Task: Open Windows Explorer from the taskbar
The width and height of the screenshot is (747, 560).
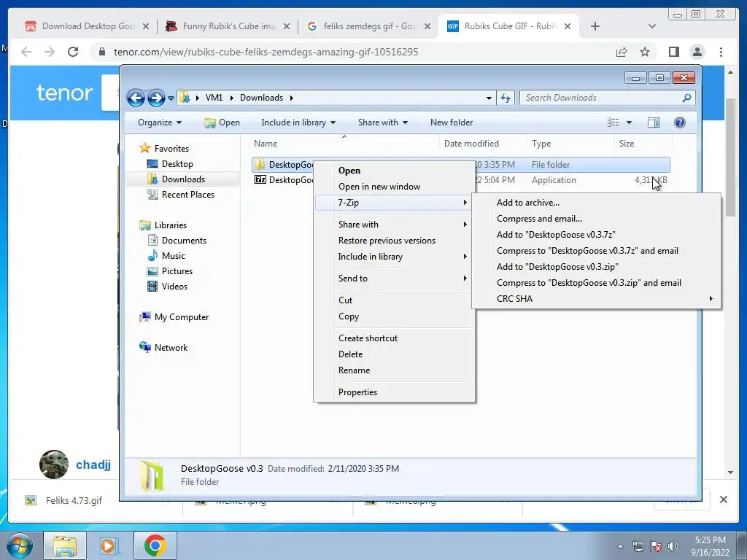Action: (65, 545)
